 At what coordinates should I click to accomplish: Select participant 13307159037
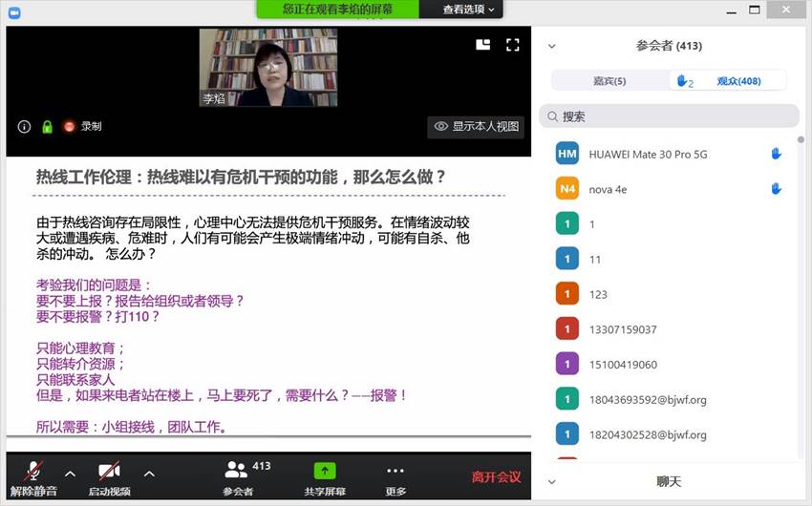click(671, 329)
